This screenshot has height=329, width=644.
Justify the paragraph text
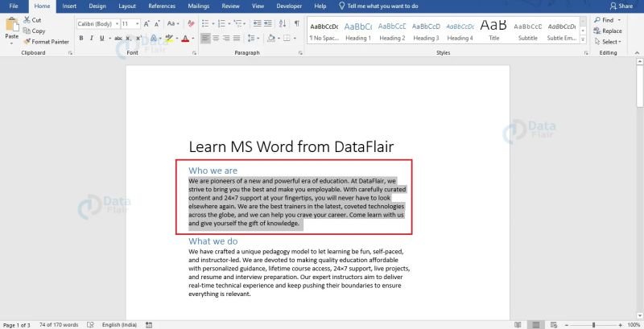click(x=237, y=38)
